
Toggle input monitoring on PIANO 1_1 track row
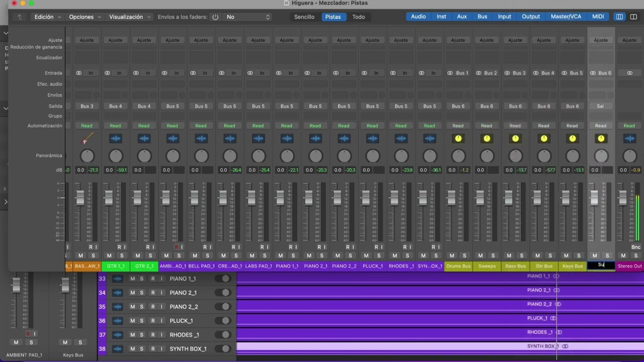pyautogui.click(x=162, y=279)
